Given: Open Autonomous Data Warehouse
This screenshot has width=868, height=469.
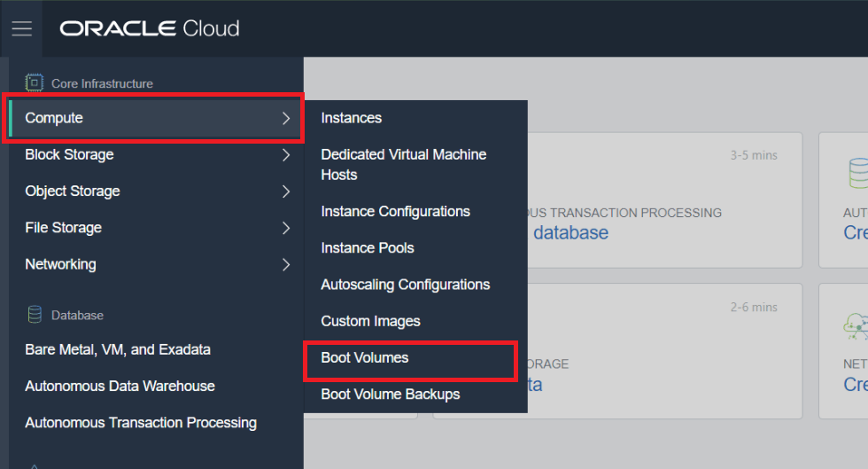Looking at the screenshot, I should pyautogui.click(x=120, y=387).
